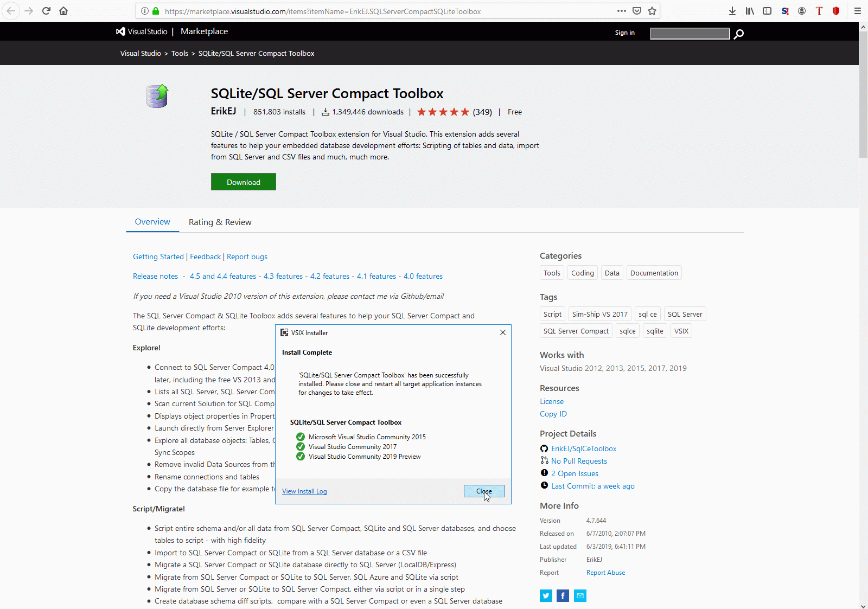Open View Install Log link
This screenshot has height=609, width=868.
click(x=304, y=491)
